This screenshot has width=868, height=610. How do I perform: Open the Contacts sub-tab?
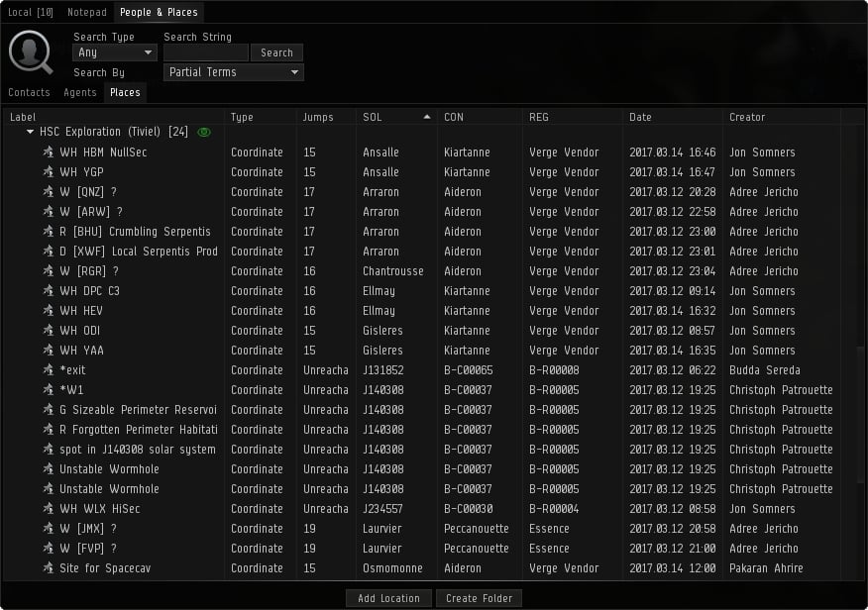tap(29, 92)
